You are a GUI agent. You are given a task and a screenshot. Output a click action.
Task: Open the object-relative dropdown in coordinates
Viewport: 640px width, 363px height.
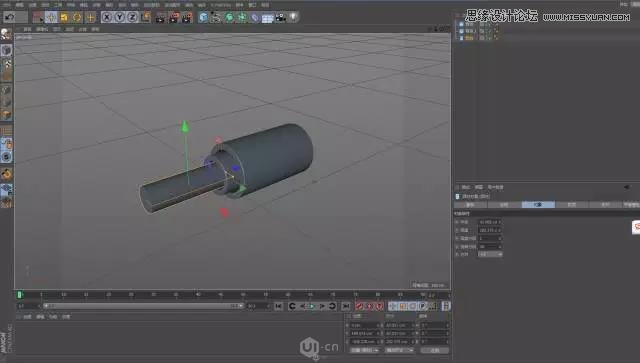click(x=365, y=350)
